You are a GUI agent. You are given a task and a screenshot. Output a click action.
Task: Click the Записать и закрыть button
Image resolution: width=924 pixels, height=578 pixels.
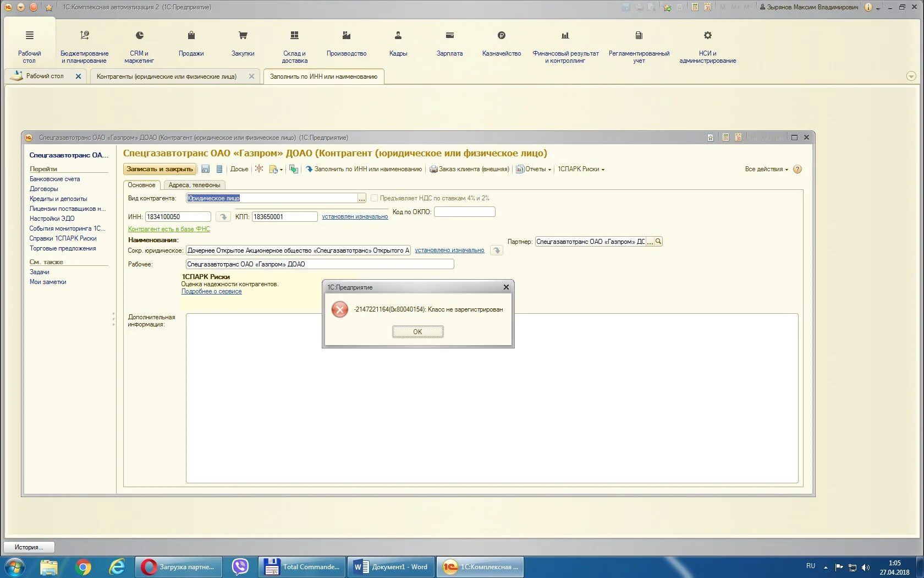pyautogui.click(x=159, y=169)
